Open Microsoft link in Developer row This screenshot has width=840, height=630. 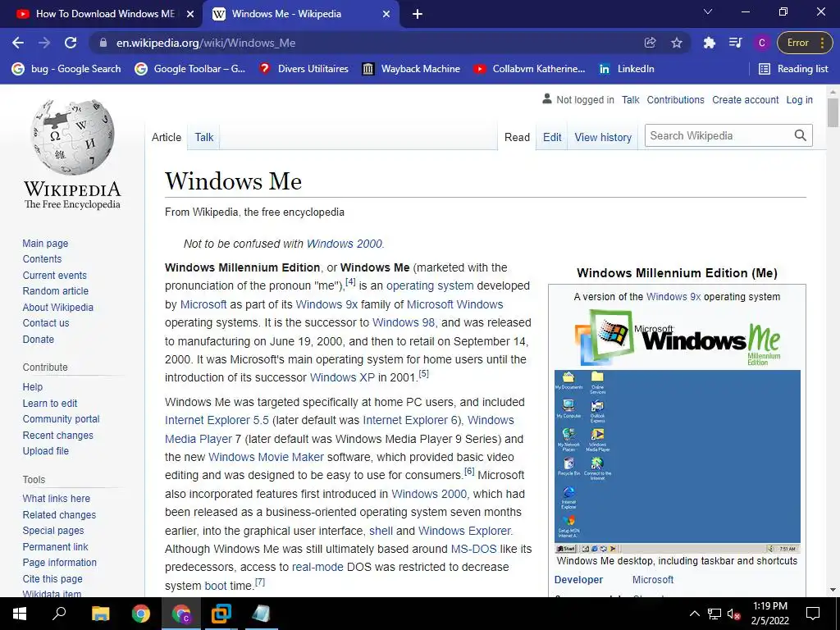coord(652,580)
